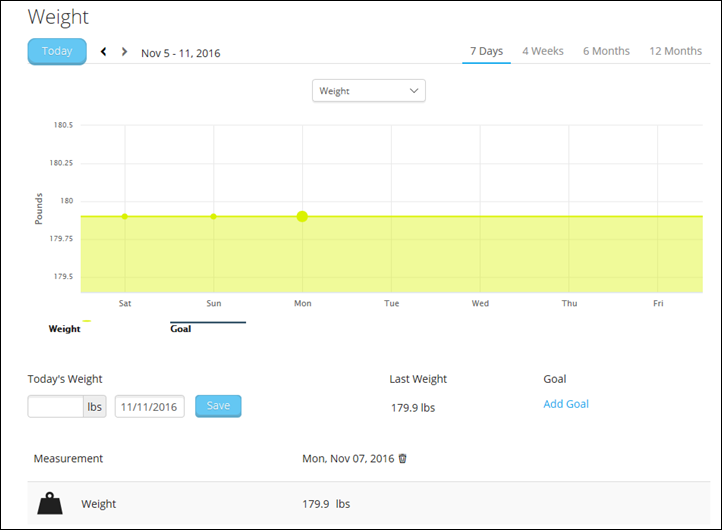Viewport: 722px width, 530px height.
Task: Go to previous week with left arrow
Action: point(103,52)
